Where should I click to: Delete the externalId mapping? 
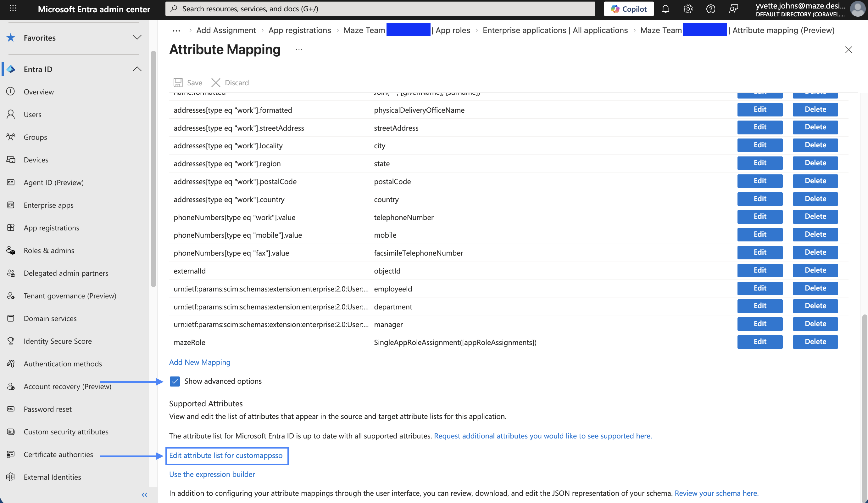point(815,270)
